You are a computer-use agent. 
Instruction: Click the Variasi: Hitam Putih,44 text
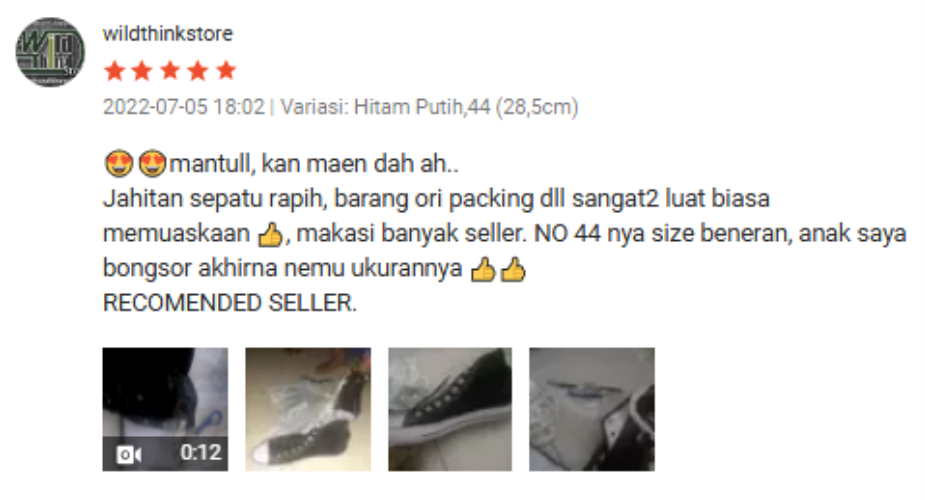(x=385, y=107)
